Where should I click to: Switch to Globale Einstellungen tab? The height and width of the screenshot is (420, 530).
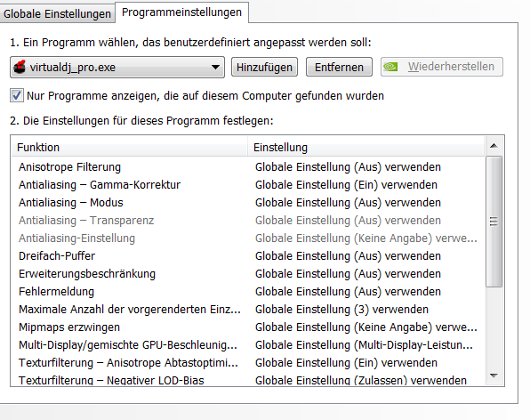[x=57, y=14]
